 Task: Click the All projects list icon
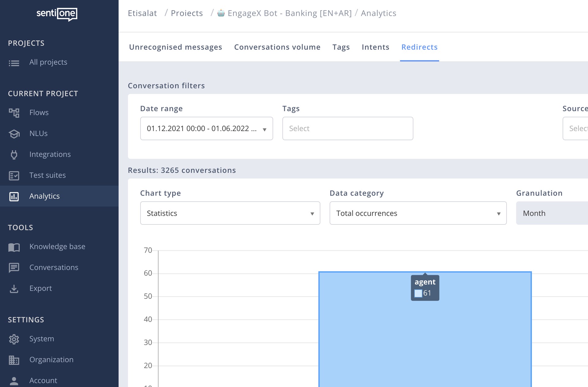tap(14, 63)
